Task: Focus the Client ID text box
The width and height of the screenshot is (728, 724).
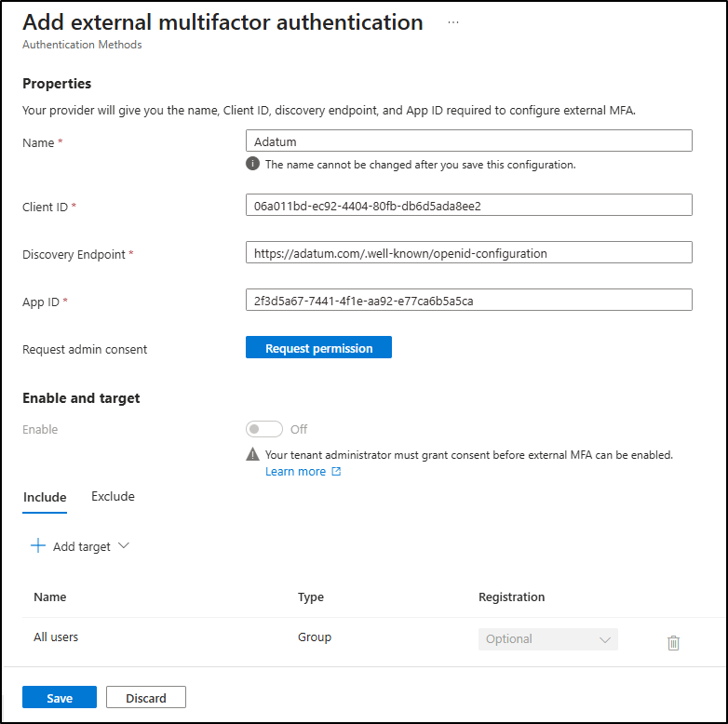Action: tap(468, 205)
